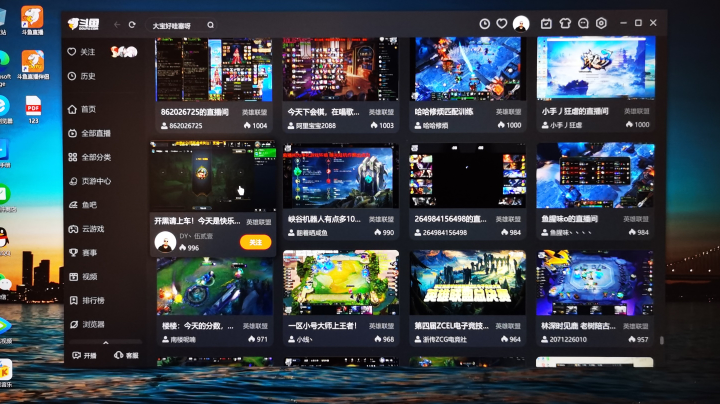Click the Douyu logo in title bar
This screenshot has height=404, width=720.
(x=84, y=24)
